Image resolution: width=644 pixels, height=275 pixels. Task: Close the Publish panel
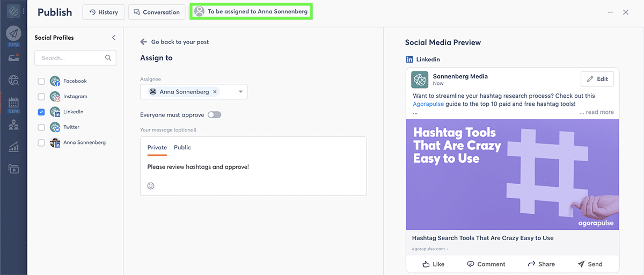tap(626, 12)
